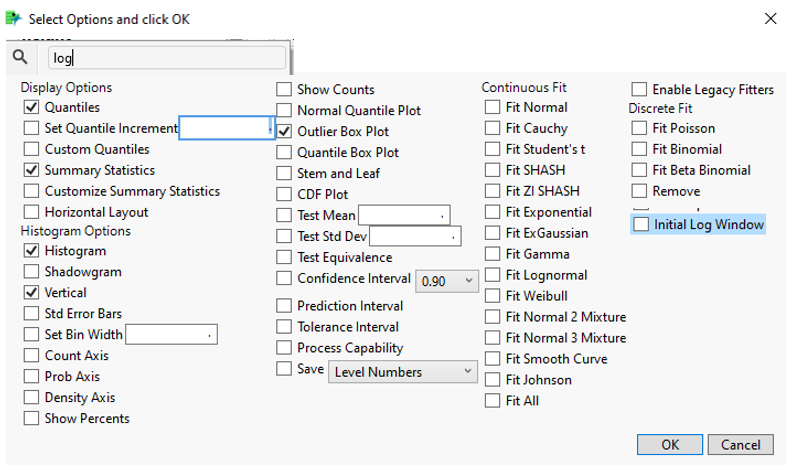Click the Set Quantile Increment input field

(226, 128)
